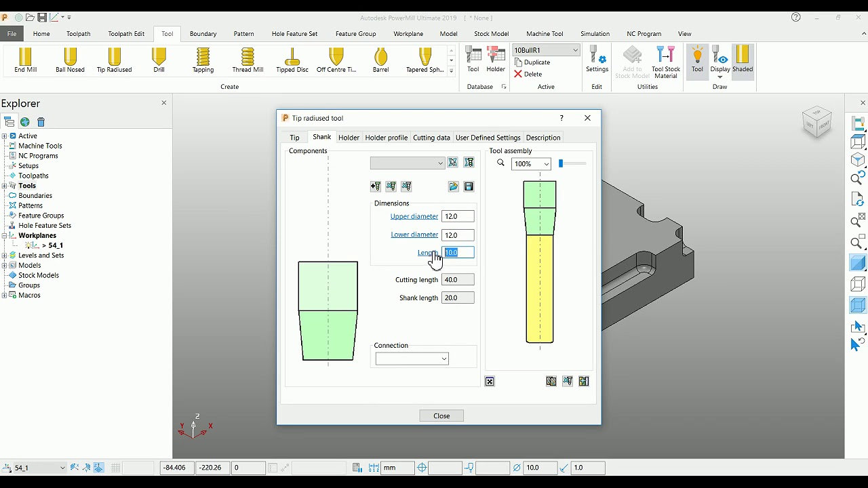
Task: Click dialog help question mark
Action: [561, 118]
